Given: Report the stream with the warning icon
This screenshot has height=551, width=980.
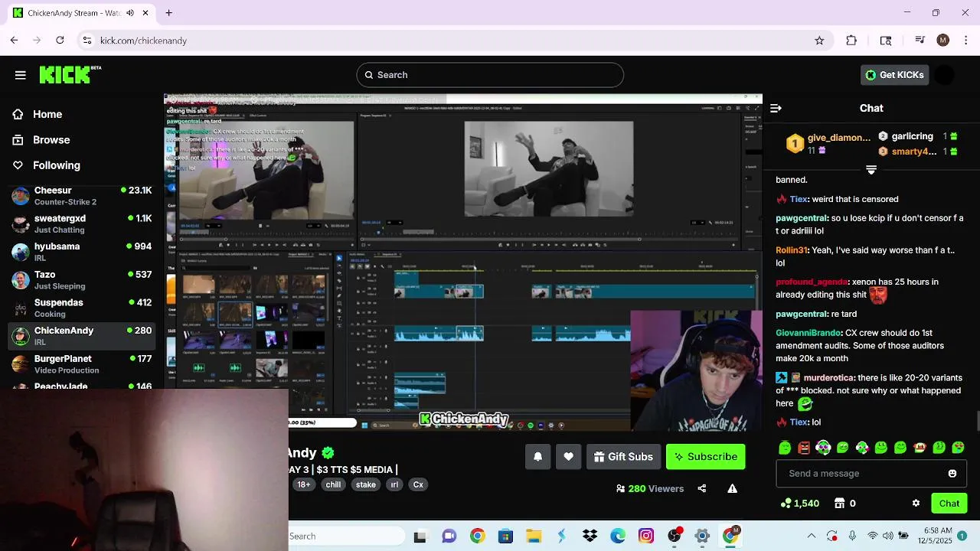Looking at the screenshot, I should tap(732, 489).
